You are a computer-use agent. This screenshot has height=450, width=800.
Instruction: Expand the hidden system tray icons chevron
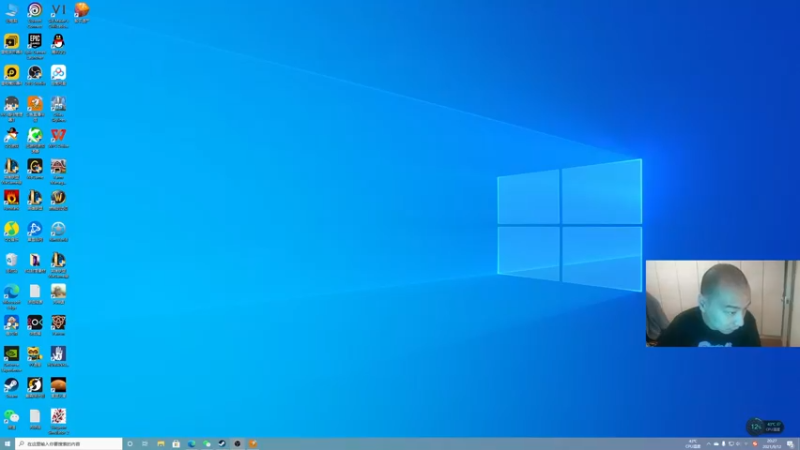point(708,444)
